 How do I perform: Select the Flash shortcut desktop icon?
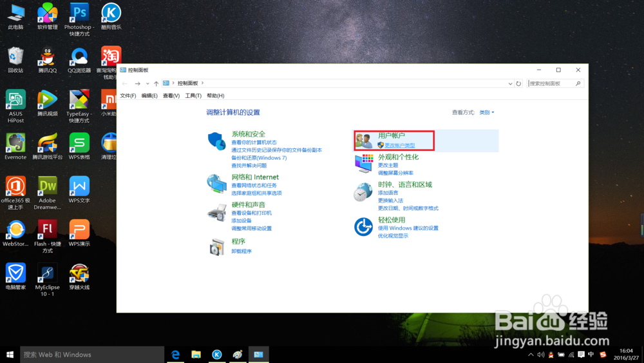click(x=48, y=230)
